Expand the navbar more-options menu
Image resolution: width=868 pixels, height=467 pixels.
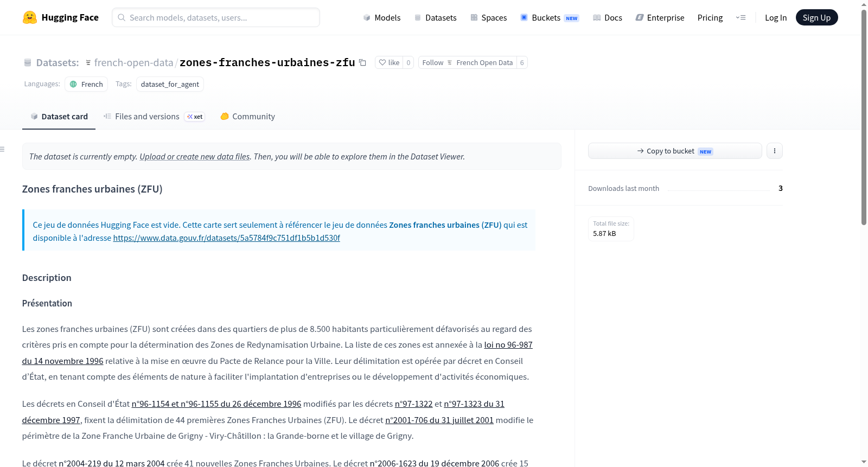(741, 17)
